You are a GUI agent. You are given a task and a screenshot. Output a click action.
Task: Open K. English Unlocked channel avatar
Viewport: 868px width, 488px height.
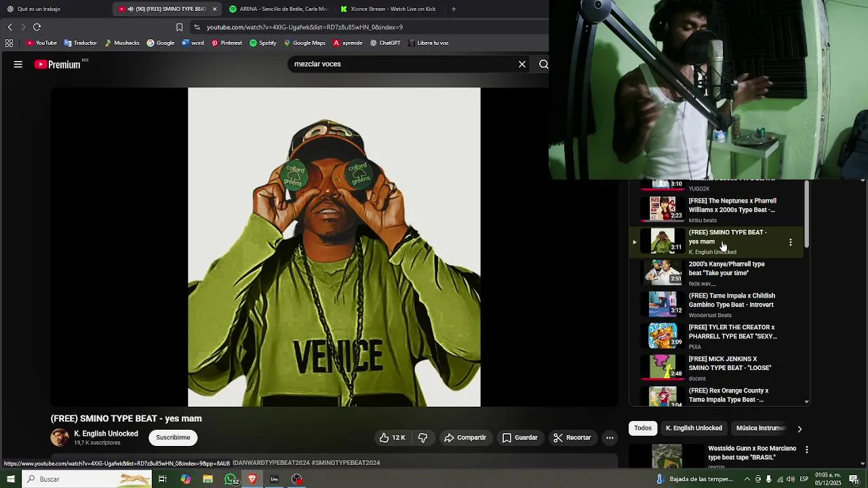[60, 438]
